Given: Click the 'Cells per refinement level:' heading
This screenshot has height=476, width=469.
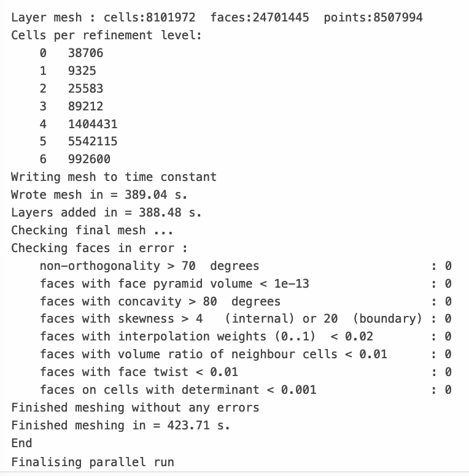Looking at the screenshot, I should click(107, 35).
